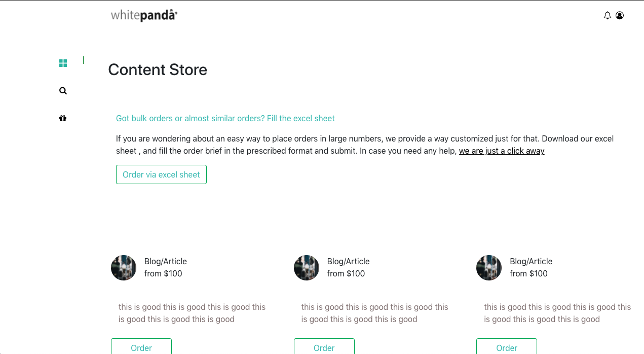
Task: Click the third Blog/Article card thumbnail
Action: (489, 268)
